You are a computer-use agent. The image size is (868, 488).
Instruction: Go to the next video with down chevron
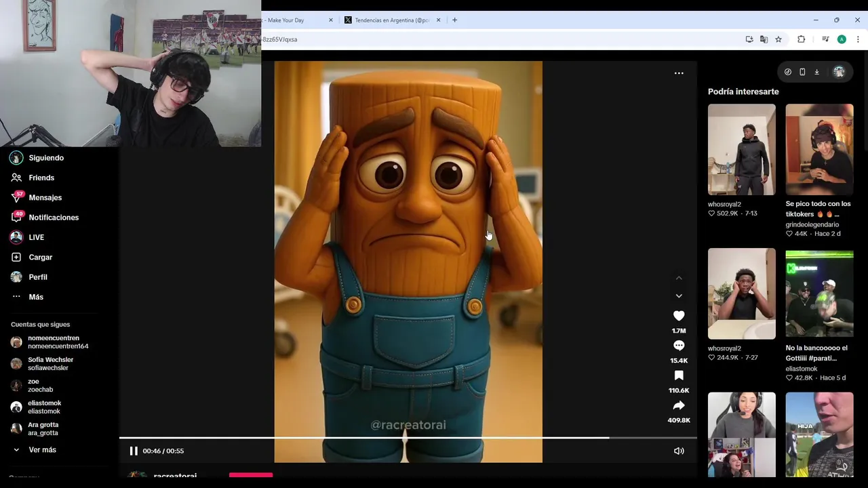679,296
